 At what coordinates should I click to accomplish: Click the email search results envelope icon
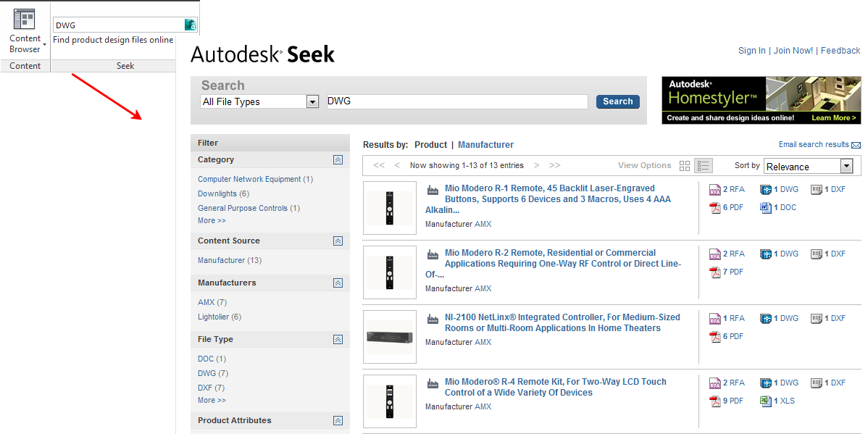pyautogui.click(x=856, y=145)
